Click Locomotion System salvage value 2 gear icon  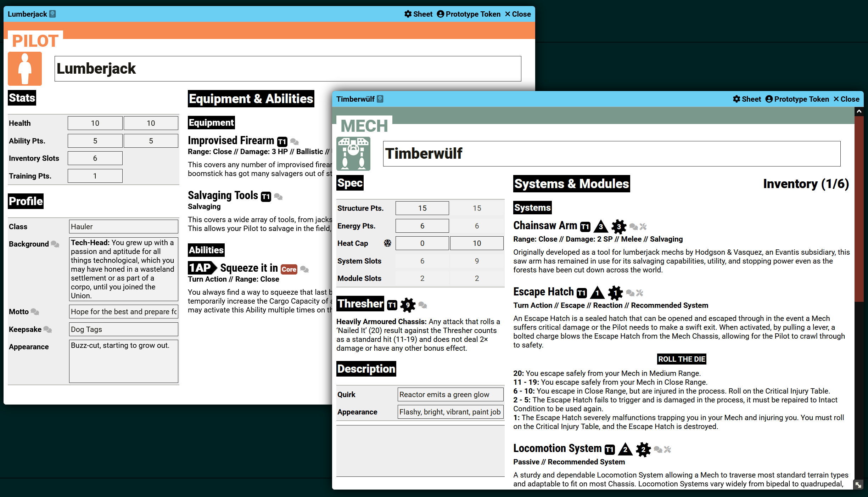point(643,450)
